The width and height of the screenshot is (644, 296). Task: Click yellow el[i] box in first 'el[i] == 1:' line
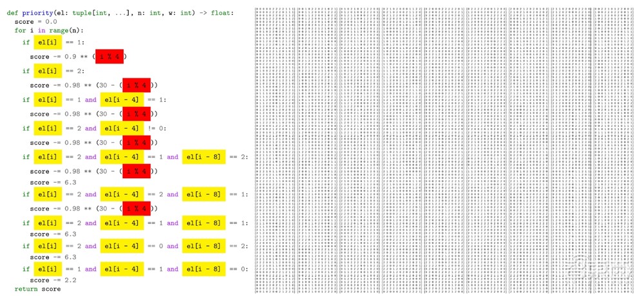(x=48, y=42)
